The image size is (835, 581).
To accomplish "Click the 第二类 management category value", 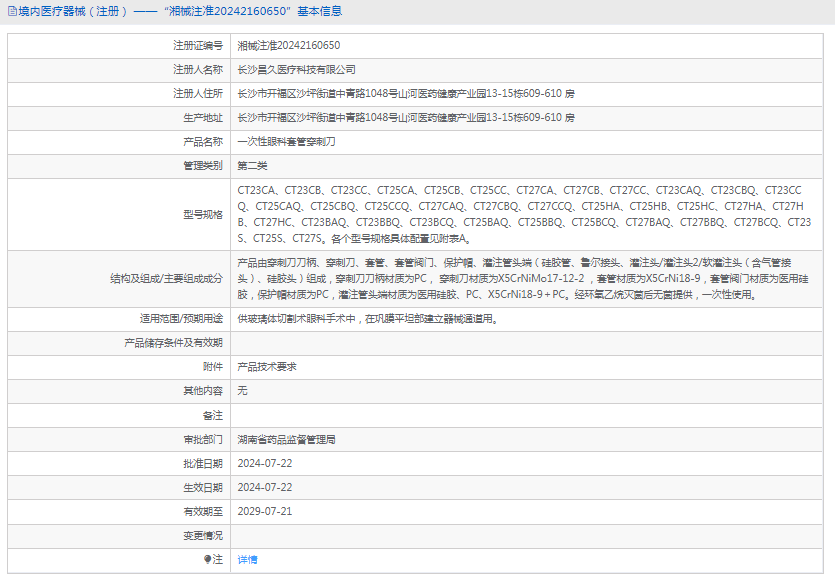I will (x=252, y=166).
